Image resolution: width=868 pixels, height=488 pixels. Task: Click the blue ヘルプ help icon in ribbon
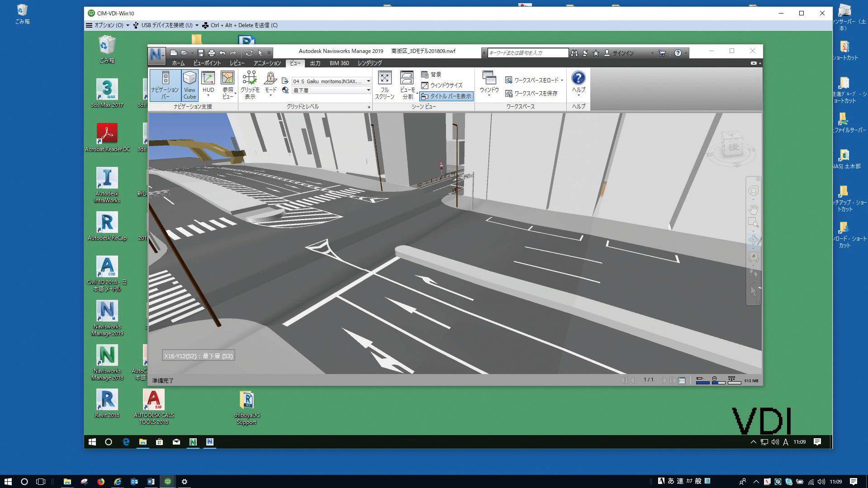coord(578,79)
